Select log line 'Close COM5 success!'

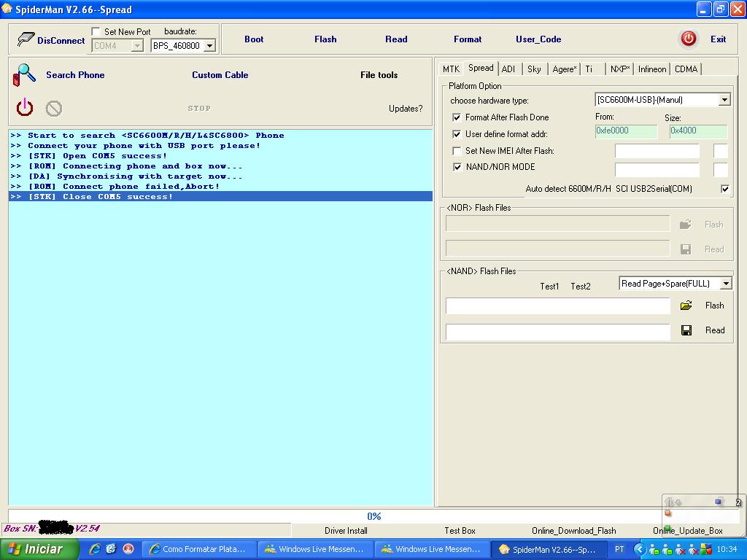click(220, 196)
